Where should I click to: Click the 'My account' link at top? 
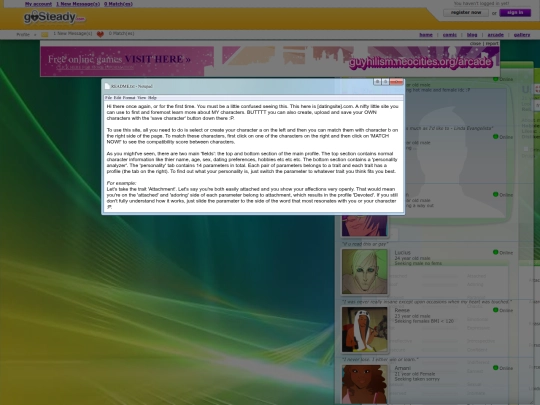(x=38, y=4)
